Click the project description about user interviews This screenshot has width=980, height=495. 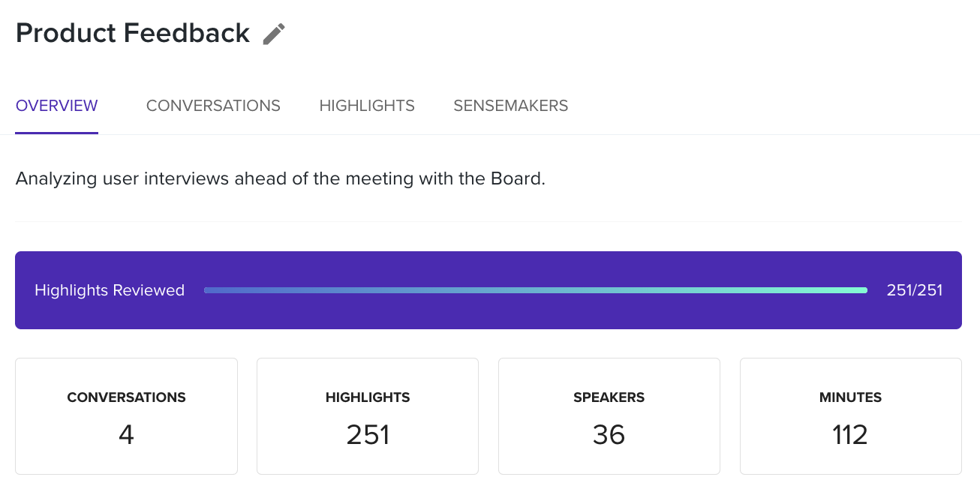tap(280, 179)
